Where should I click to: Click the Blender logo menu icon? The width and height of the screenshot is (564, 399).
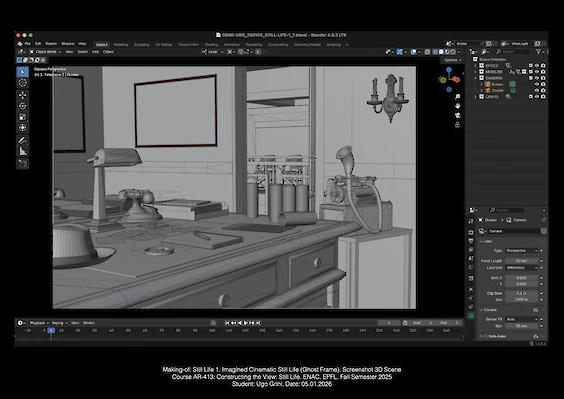click(x=20, y=44)
